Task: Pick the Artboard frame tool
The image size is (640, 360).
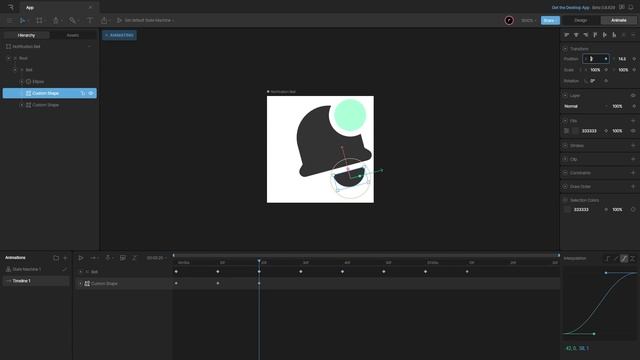Action: (x=39, y=20)
